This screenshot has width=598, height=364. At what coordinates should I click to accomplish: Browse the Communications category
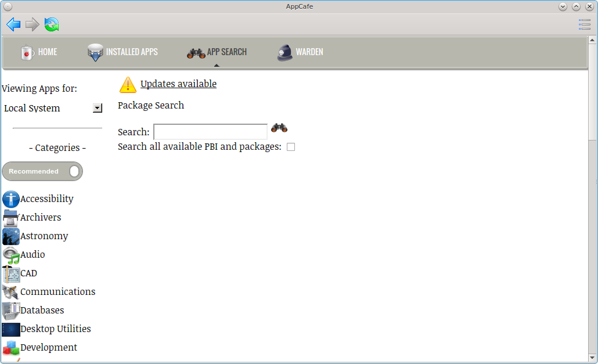pos(57,291)
